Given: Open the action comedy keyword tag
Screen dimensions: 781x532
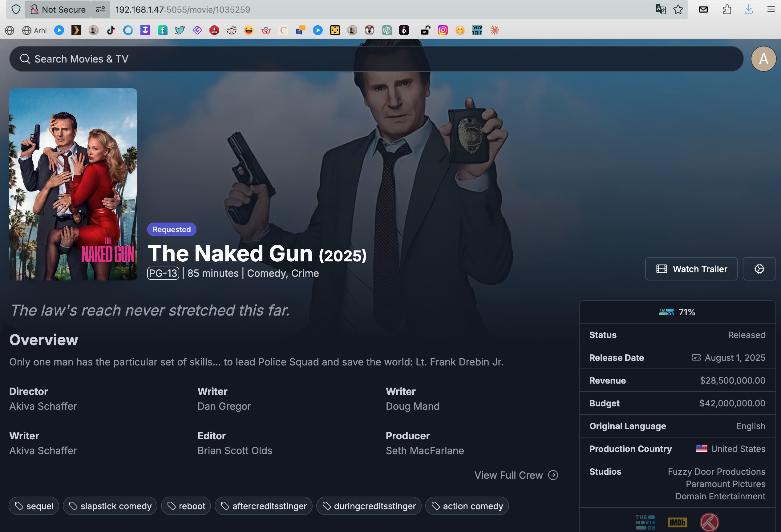Looking at the screenshot, I should [467, 506].
